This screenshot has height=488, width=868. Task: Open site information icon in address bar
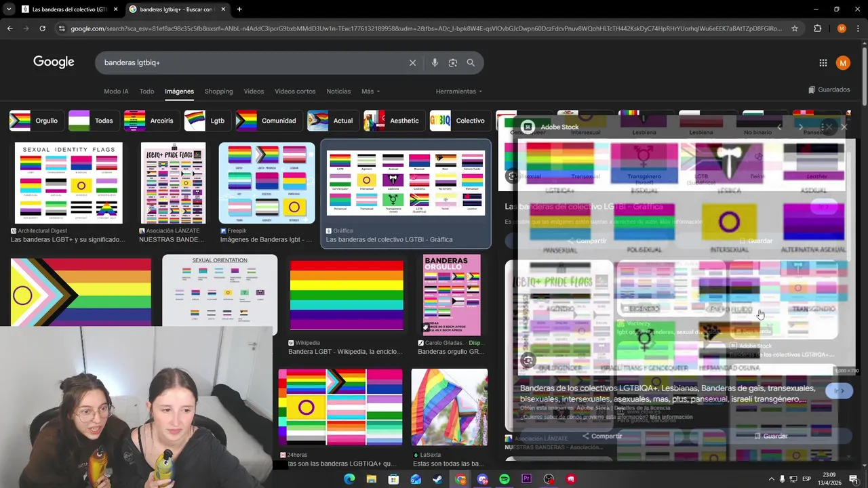(x=62, y=28)
